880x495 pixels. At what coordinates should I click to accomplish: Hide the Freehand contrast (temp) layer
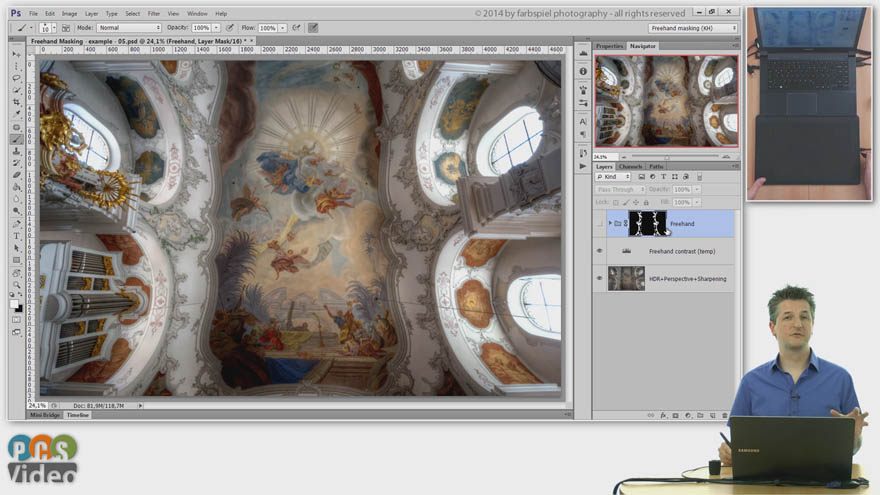point(599,251)
